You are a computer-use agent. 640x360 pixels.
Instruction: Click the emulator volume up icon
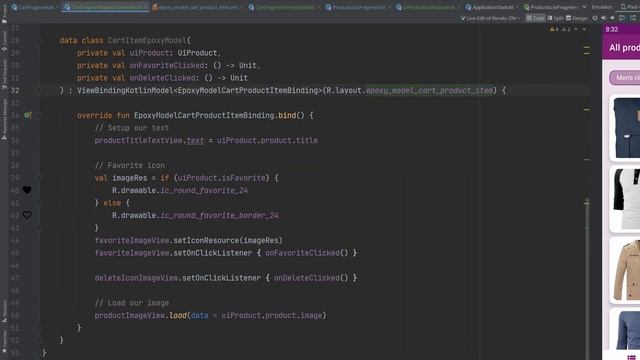604,18
